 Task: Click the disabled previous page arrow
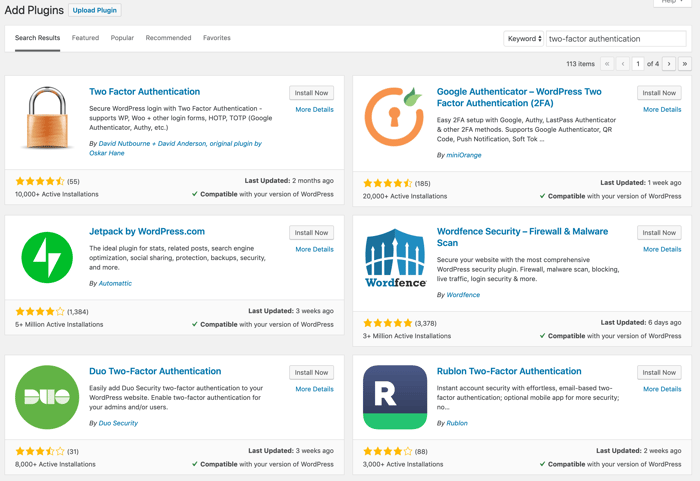tap(623, 64)
